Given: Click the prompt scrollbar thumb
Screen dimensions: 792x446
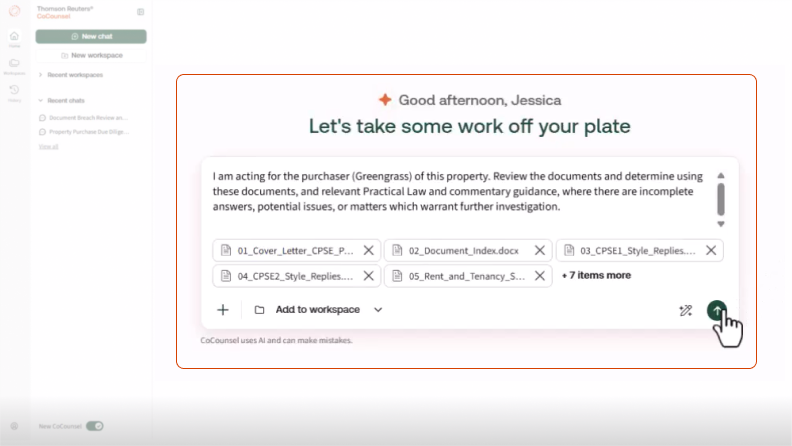Looking at the screenshot, I should pos(721,199).
